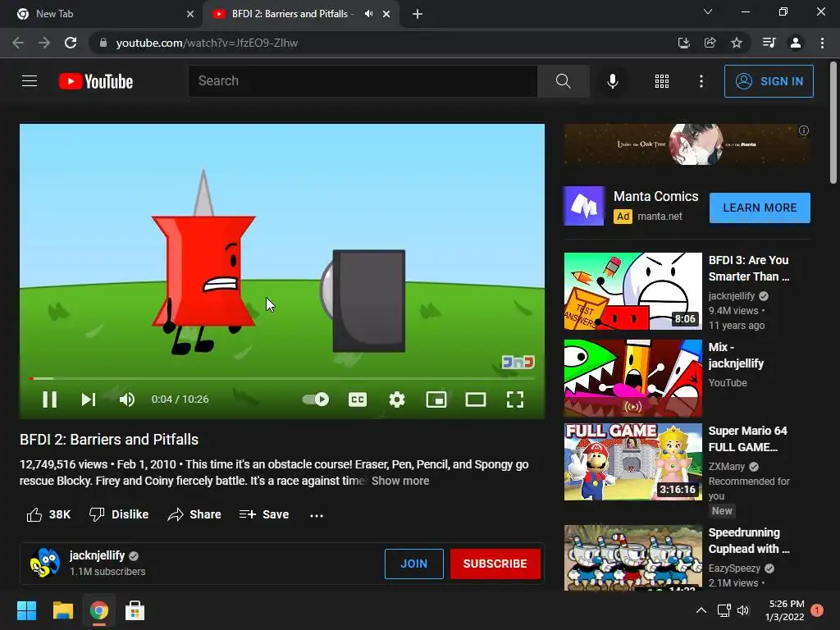Open YouTube settings three-dot menu
This screenshot has width=840, height=630.
point(701,81)
